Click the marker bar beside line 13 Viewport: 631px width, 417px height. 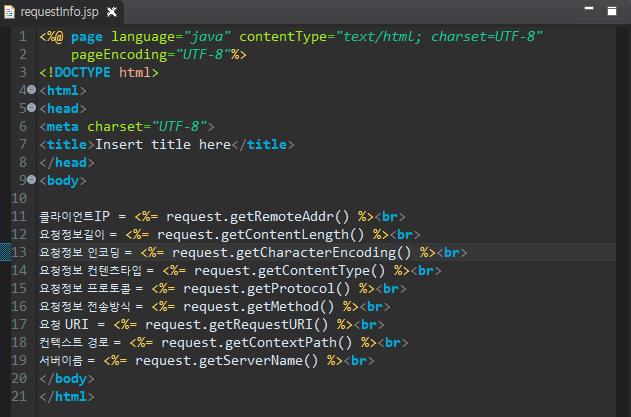5,252
